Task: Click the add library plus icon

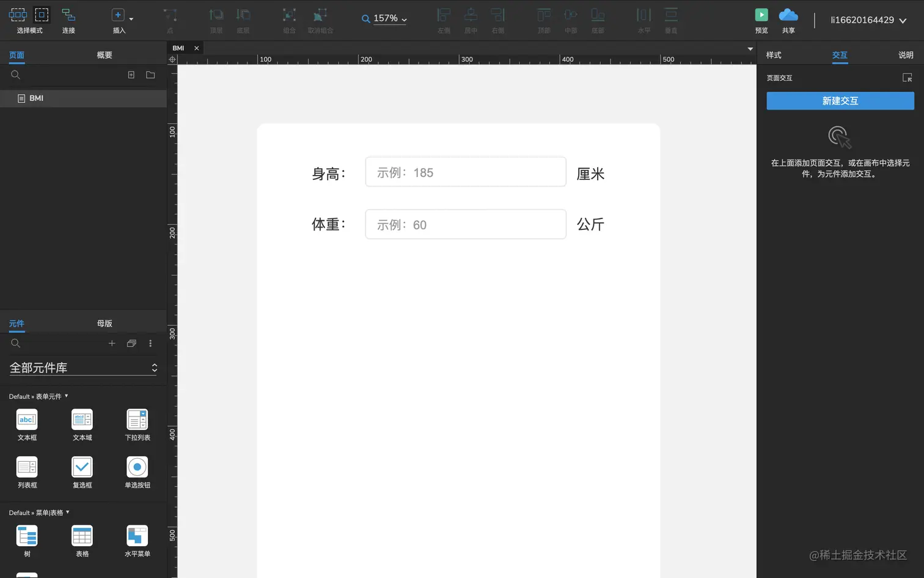Action: pos(112,343)
